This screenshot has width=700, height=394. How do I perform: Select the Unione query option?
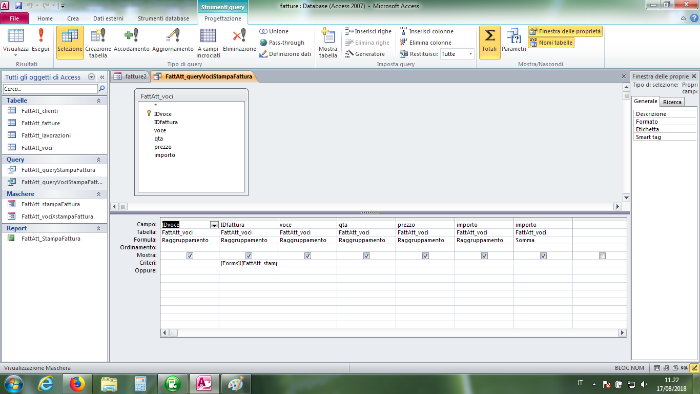(x=274, y=31)
